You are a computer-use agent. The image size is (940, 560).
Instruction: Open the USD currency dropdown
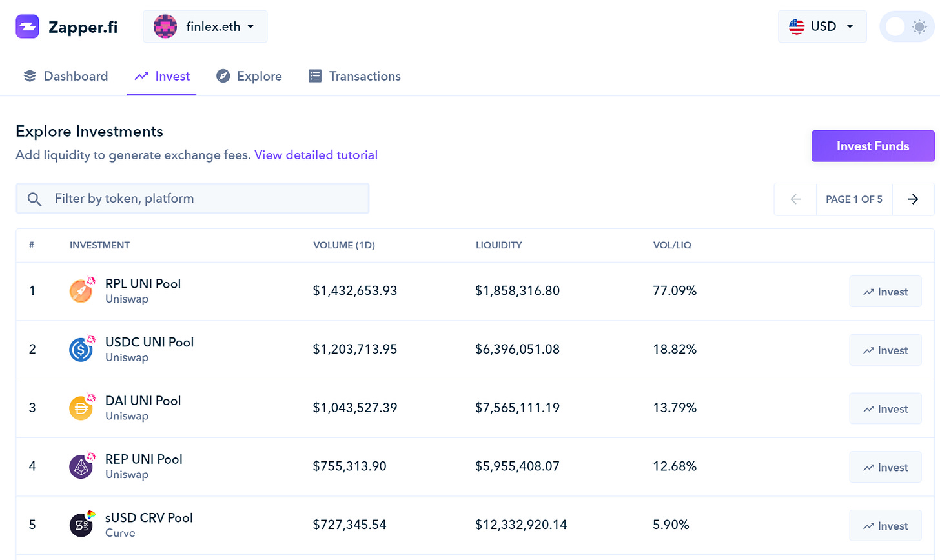[x=822, y=26]
